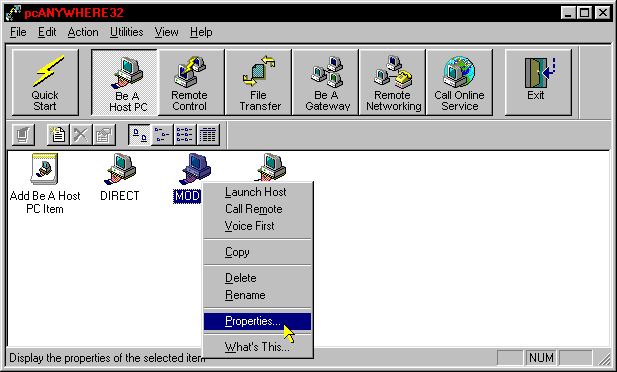This screenshot has width=617, height=372.
Task: Select the Be A Host PC button
Action: click(124, 82)
